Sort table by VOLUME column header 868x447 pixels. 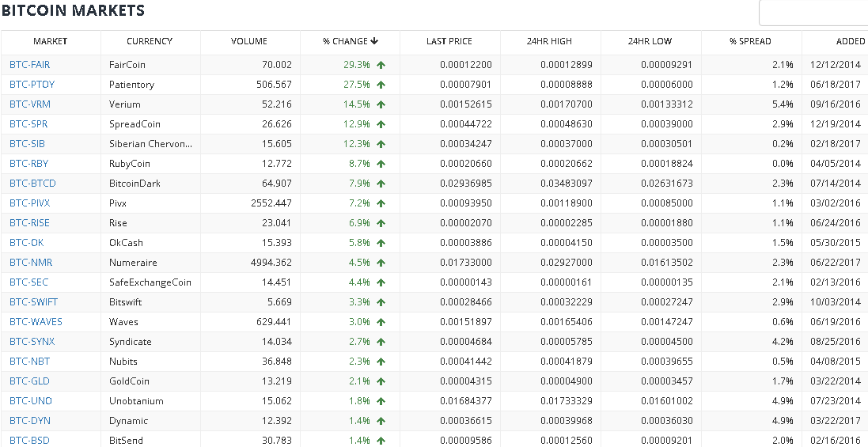249,41
